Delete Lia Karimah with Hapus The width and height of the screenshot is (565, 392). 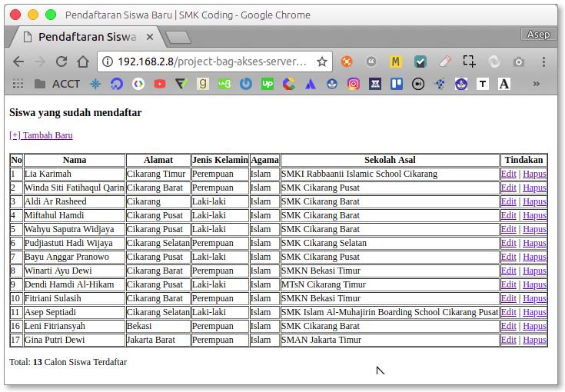point(534,174)
